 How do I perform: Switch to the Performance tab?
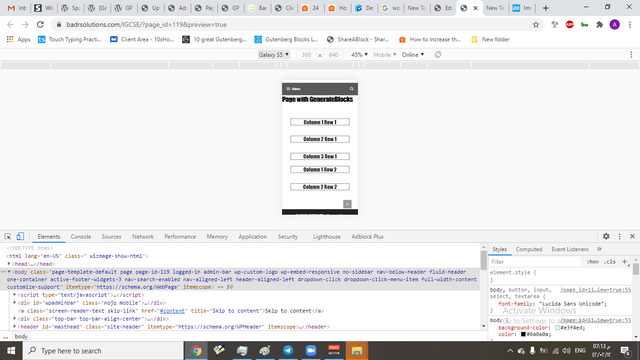(180, 236)
